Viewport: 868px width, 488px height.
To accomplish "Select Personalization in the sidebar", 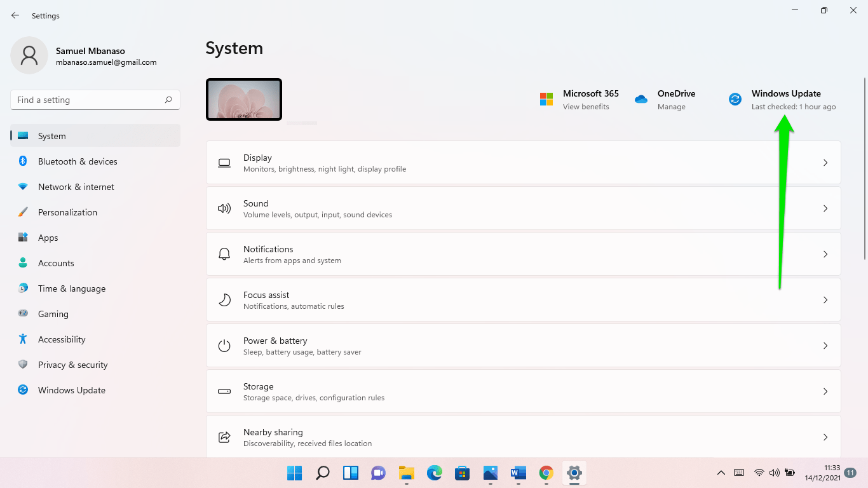I will click(x=67, y=212).
